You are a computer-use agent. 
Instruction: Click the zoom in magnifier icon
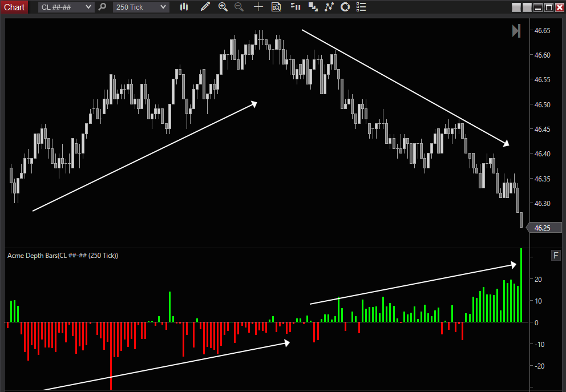coord(223,7)
